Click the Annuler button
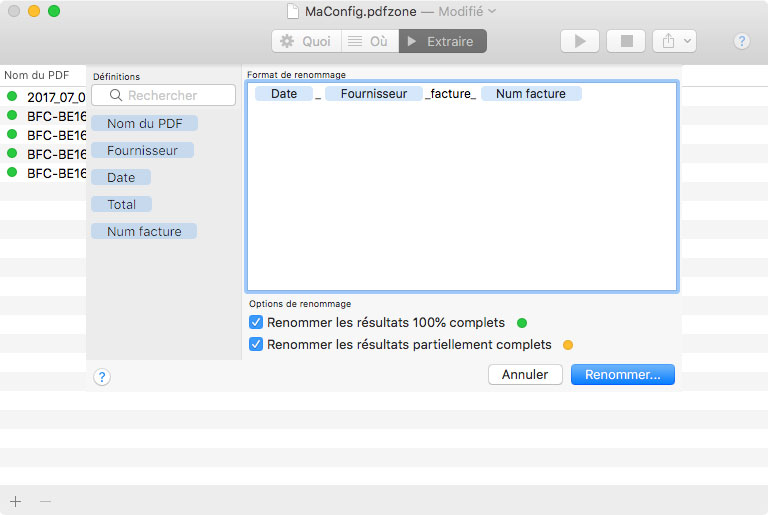The height and width of the screenshot is (515, 768). pos(525,374)
